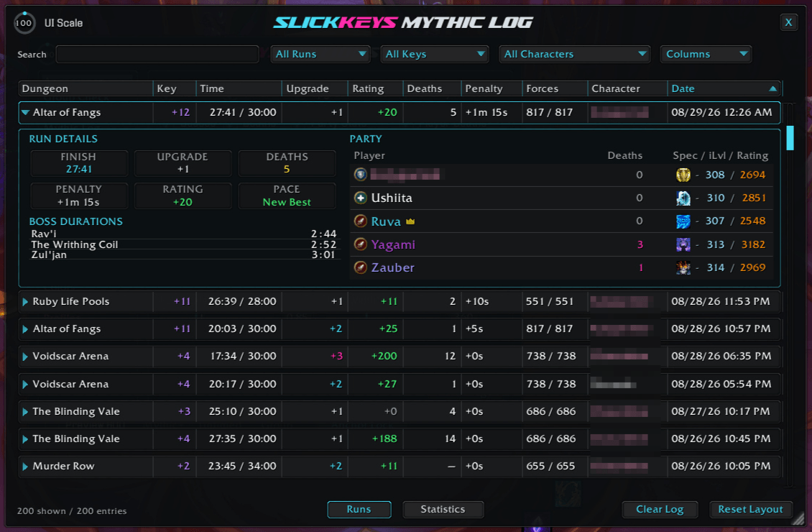Sort by Dungeon column header
The width and height of the screenshot is (812, 532).
[x=86, y=88]
